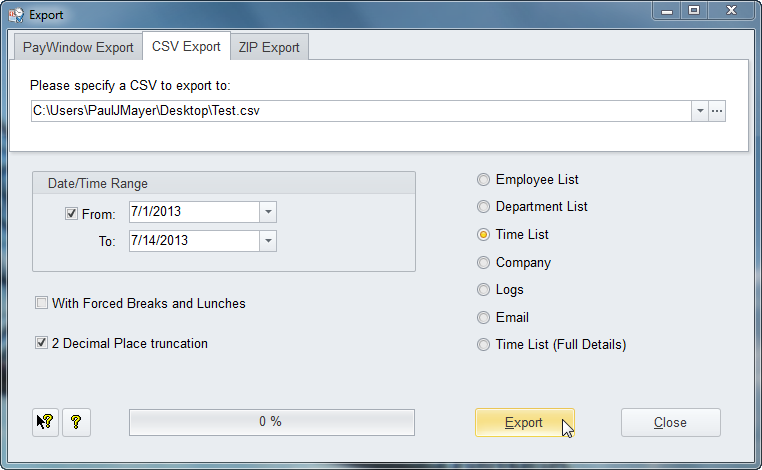Switch to the ZIP Export tab
762x470 pixels.
269,47
